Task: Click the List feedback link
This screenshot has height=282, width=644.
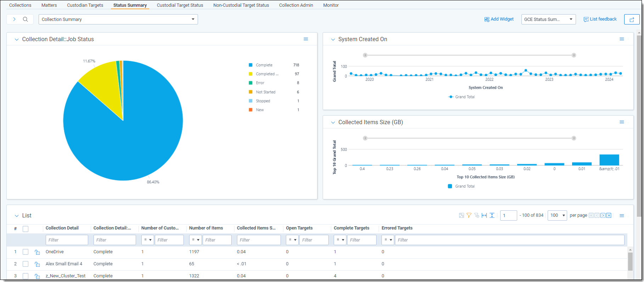Action: pos(600,19)
